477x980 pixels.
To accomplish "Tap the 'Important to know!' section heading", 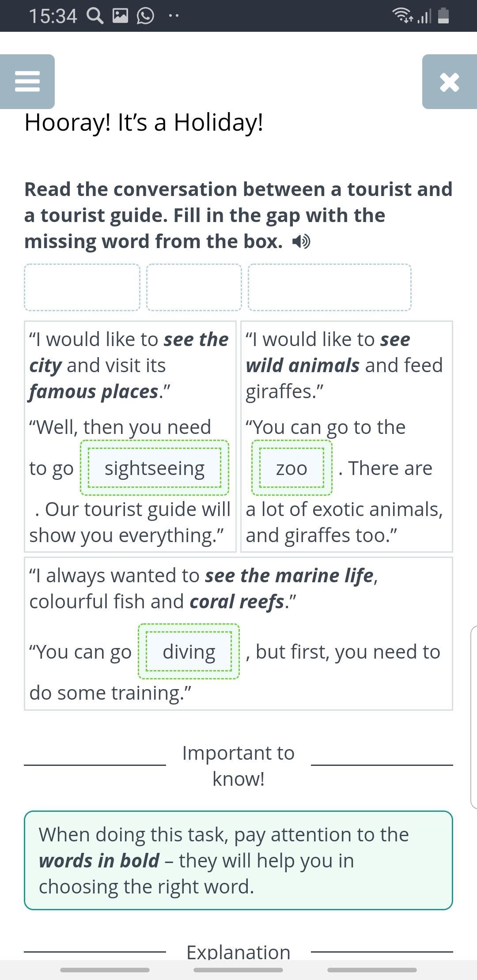I will click(x=238, y=766).
